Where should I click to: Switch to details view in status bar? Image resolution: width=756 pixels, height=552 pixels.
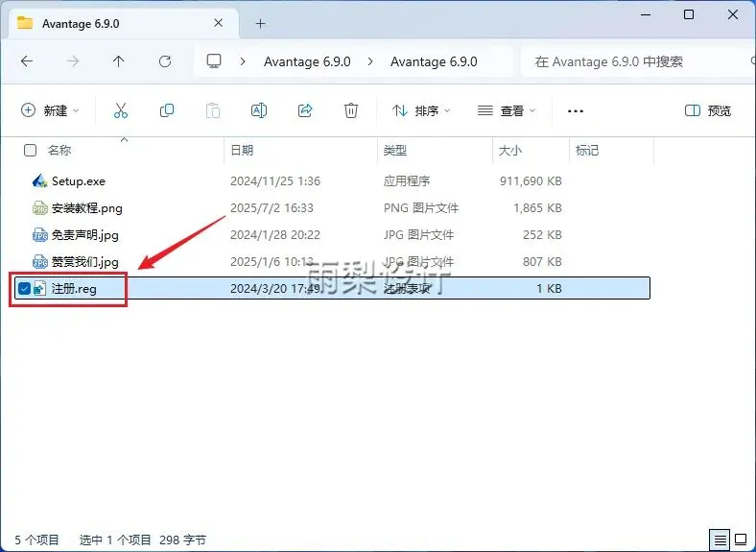click(720, 539)
